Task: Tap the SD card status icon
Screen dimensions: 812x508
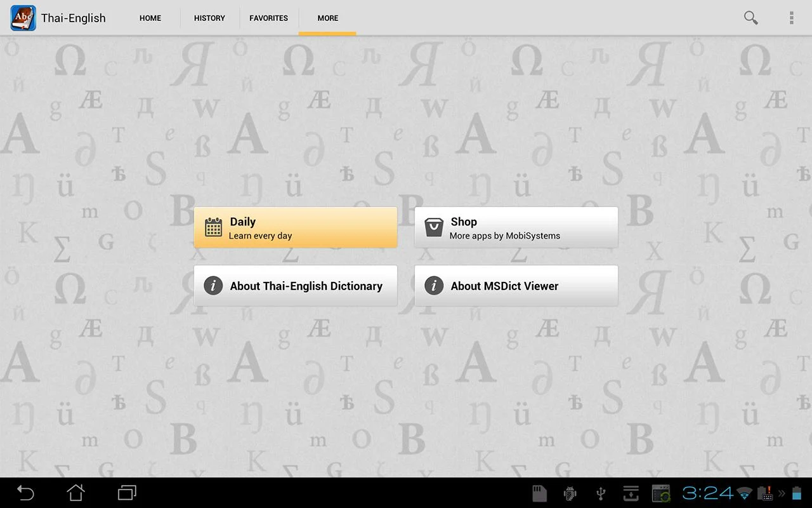Action: click(x=539, y=493)
